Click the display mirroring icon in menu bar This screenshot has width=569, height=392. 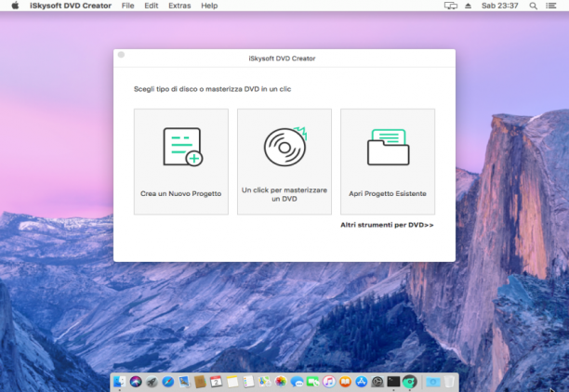451,6
